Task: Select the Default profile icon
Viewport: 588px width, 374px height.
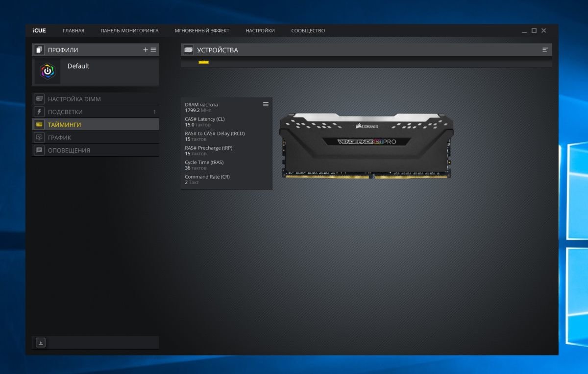Action: point(48,71)
